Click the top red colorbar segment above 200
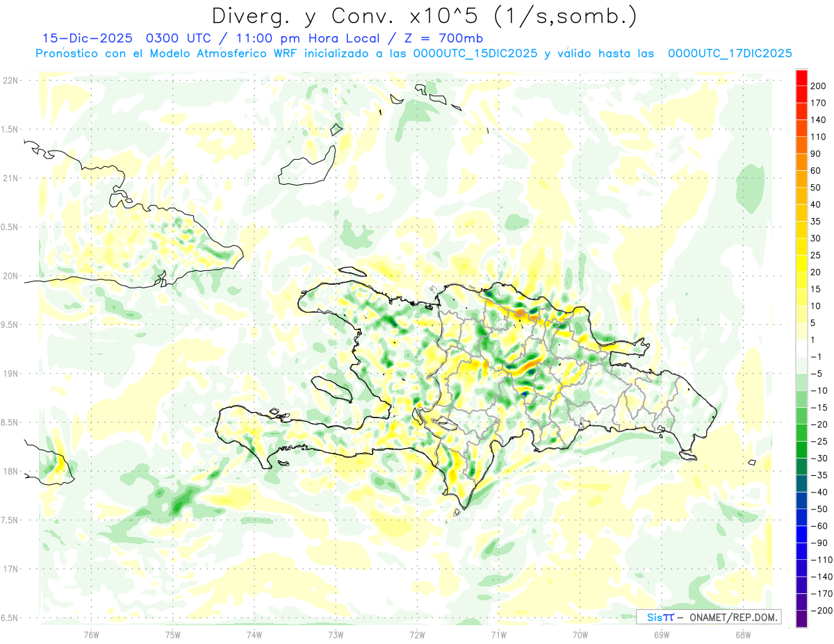The width and height of the screenshot is (834, 644). 801,77
